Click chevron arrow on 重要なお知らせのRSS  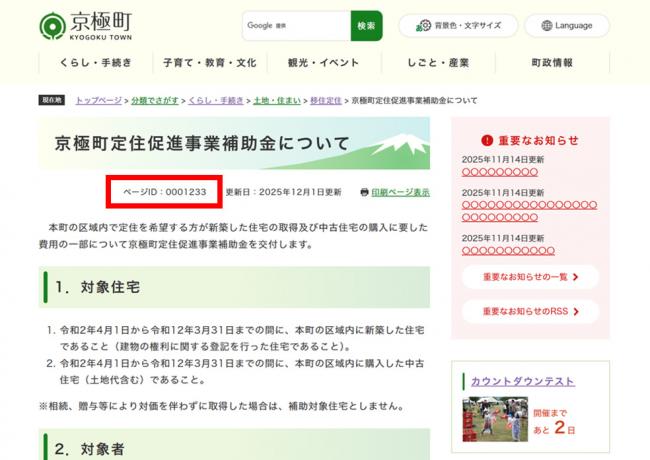pos(576,312)
